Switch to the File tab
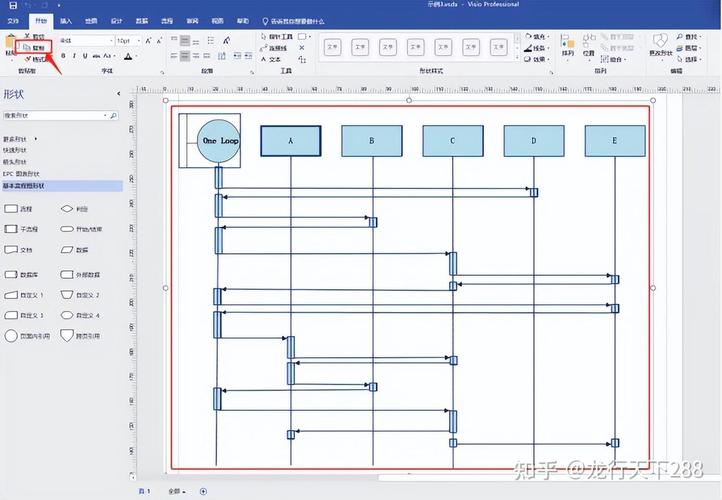The image size is (722, 500). point(13,21)
